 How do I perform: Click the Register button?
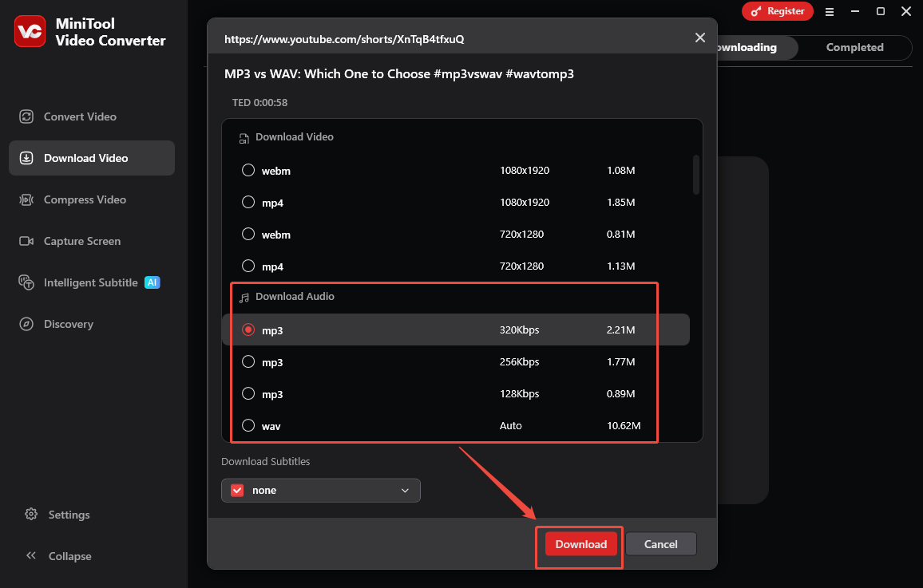[777, 11]
